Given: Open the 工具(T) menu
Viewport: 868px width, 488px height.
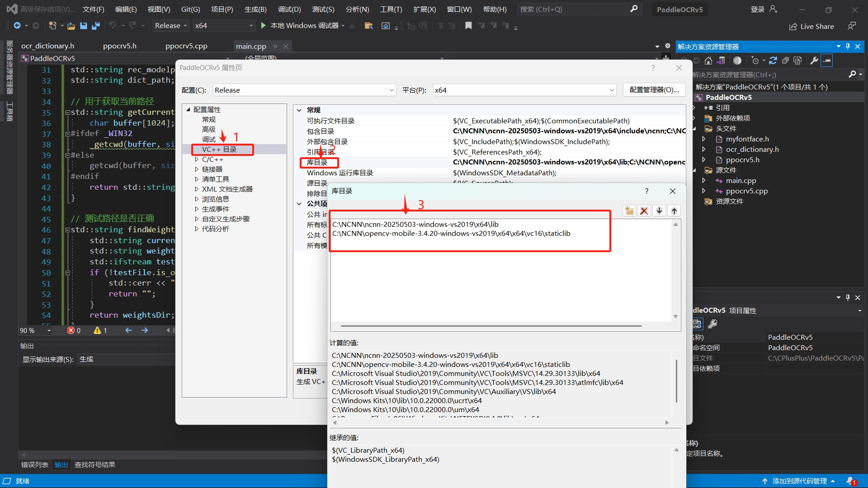Looking at the screenshot, I should pyautogui.click(x=391, y=9).
